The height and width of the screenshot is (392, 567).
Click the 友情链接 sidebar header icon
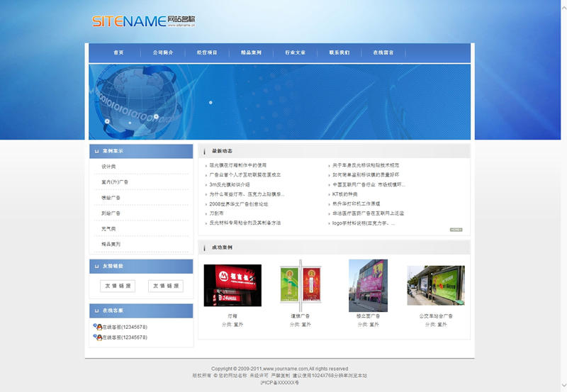pyautogui.click(x=96, y=266)
